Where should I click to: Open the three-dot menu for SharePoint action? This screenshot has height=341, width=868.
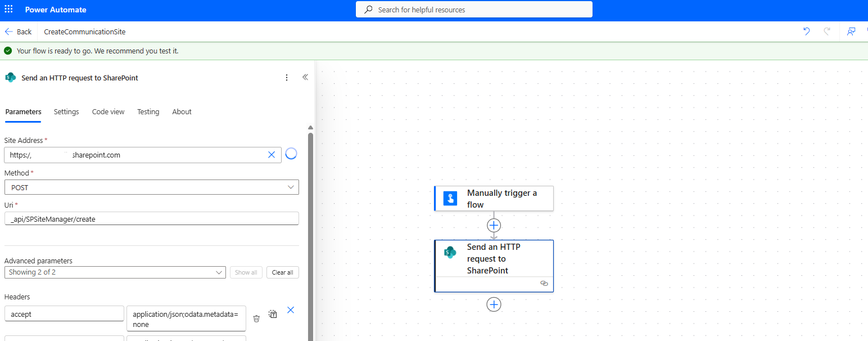pos(287,78)
